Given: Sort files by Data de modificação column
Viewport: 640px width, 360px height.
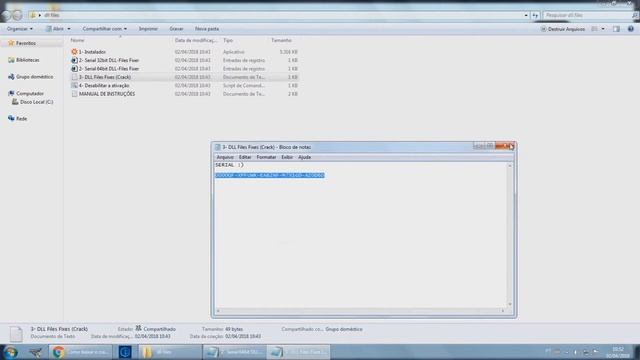Looking at the screenshot, I should click(x=196, y=40).
